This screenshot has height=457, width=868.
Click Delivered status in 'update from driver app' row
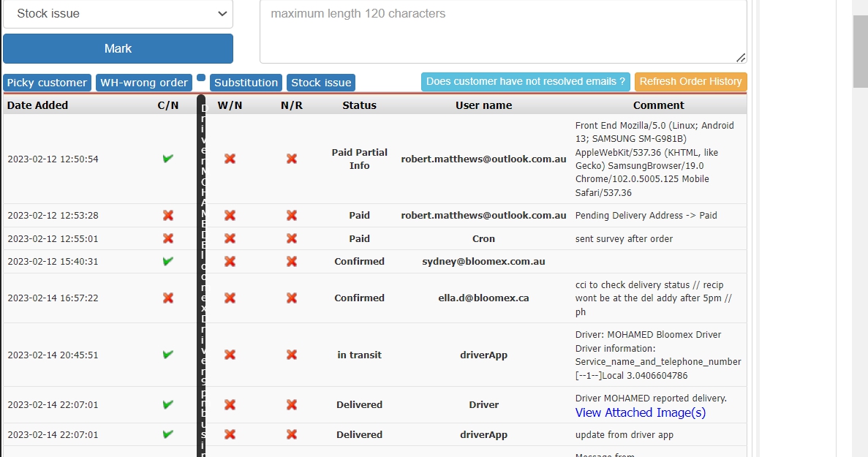coord(359,434)
